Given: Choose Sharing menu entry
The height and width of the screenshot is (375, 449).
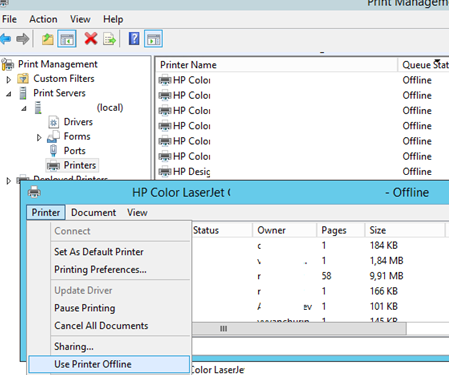Looking at the screenshot, I should 74,347.
